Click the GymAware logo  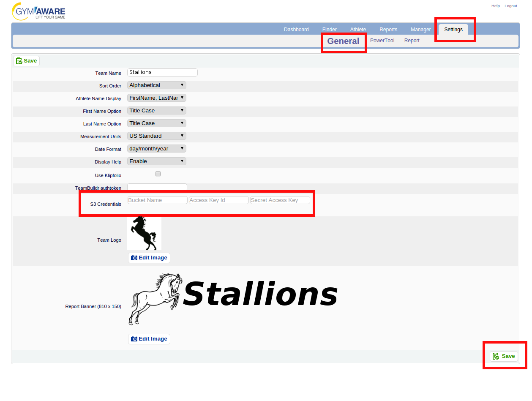click(x=38, y=11)
